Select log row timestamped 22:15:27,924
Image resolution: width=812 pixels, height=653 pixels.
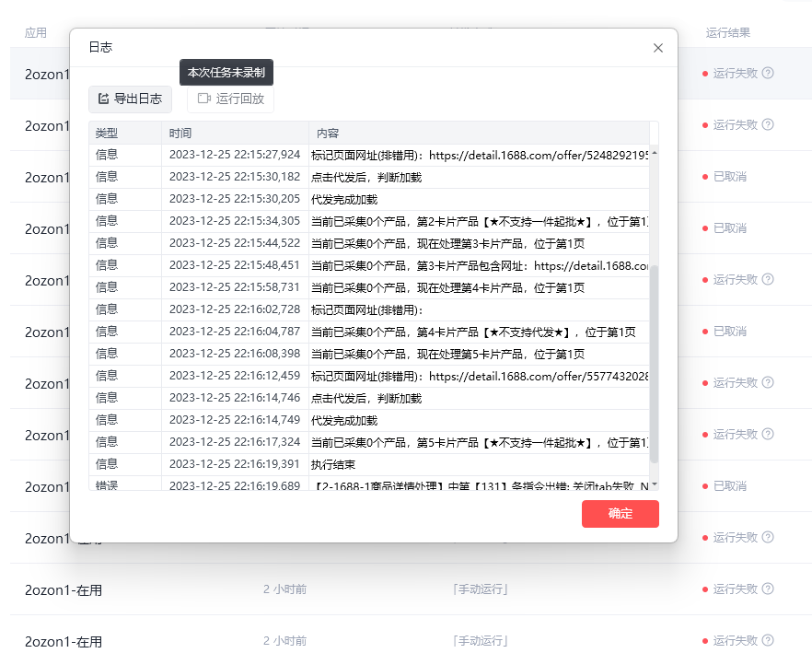pos(369,155)
